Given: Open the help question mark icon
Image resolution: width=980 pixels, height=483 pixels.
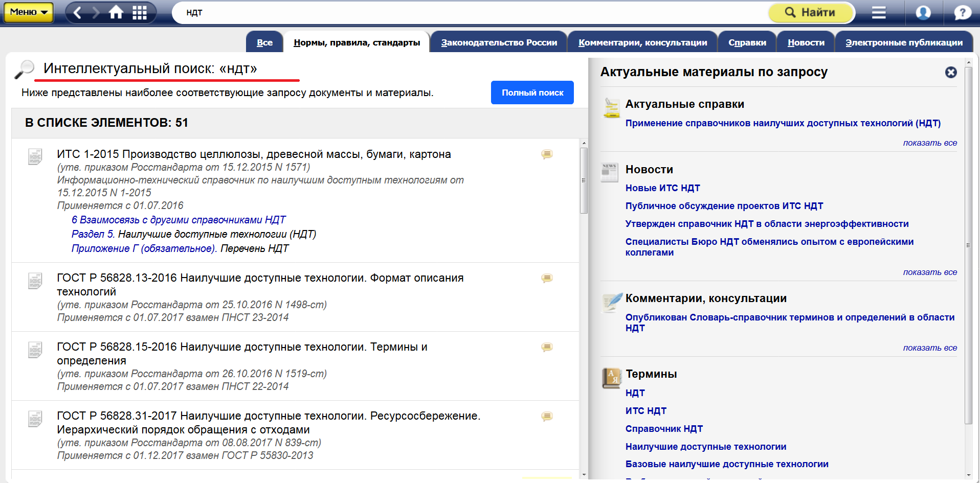Looking at the screenshot, I should point(962,12).
